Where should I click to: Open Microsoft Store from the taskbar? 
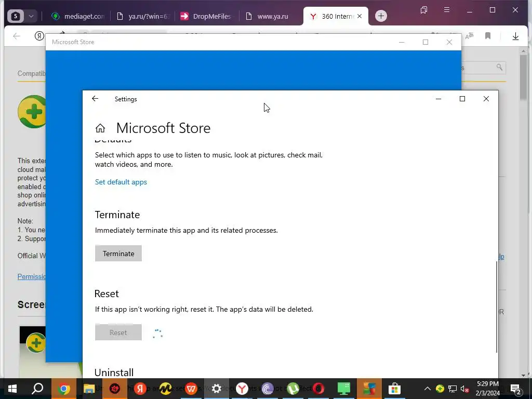pos(395,389)
